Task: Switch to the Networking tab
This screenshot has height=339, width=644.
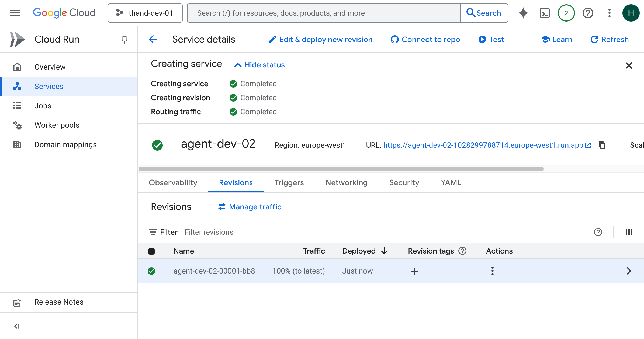Action: [347, 183]
